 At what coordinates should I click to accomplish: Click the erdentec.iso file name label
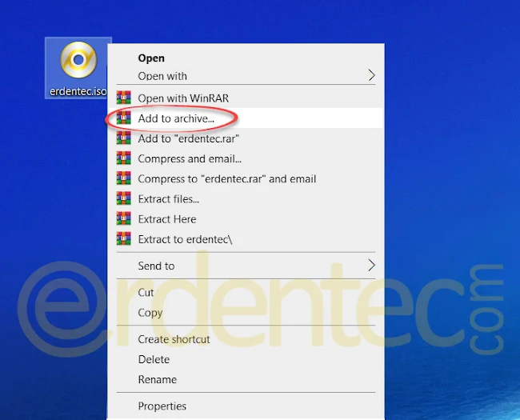(x=78, y=91)
